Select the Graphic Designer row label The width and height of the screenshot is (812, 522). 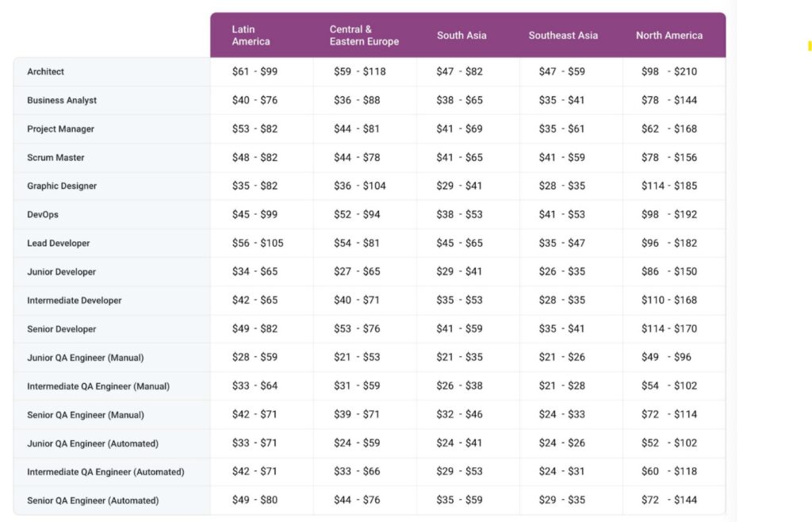click(x=62, y=186)
